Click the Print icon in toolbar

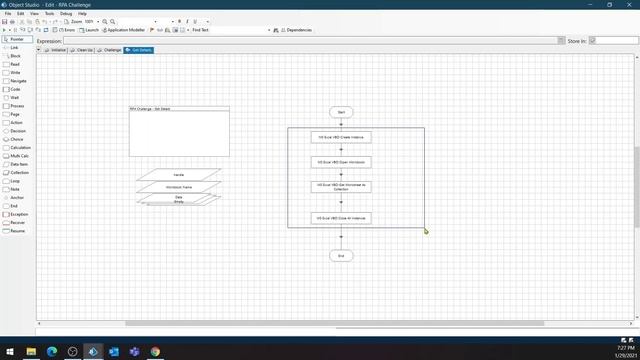(12, 22)
